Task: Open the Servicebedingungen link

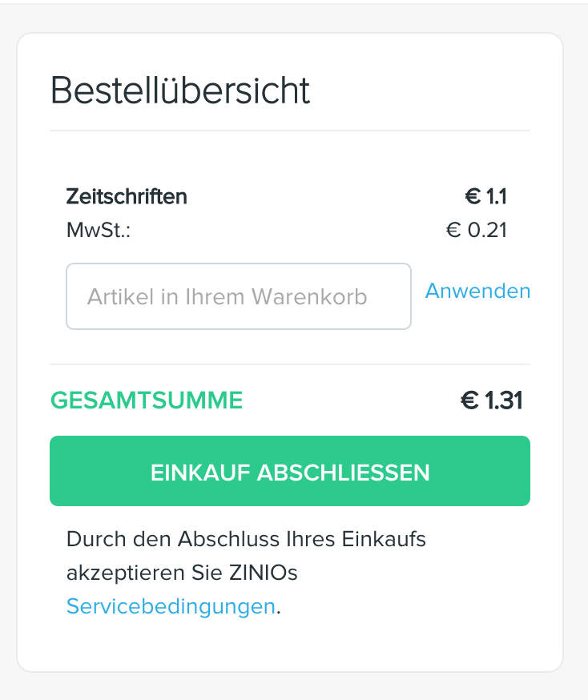Action: (x=171, y=606)
